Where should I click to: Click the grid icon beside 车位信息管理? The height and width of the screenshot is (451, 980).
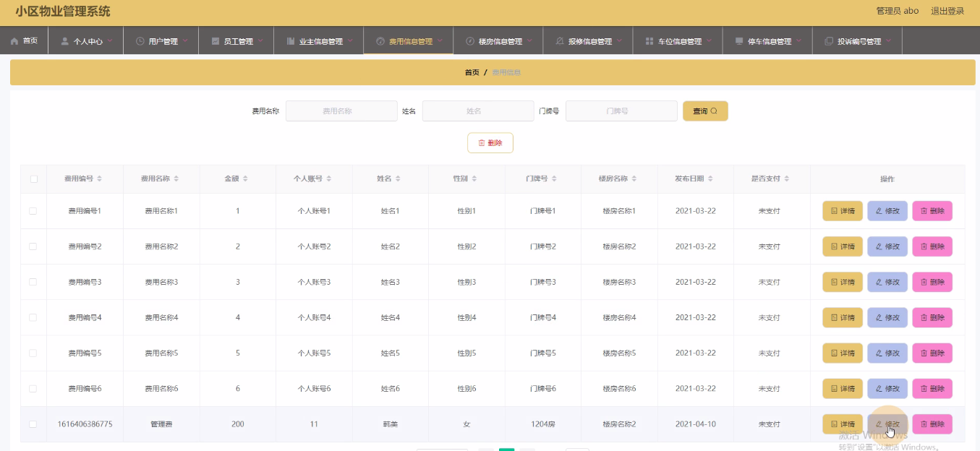click(649, 41)
